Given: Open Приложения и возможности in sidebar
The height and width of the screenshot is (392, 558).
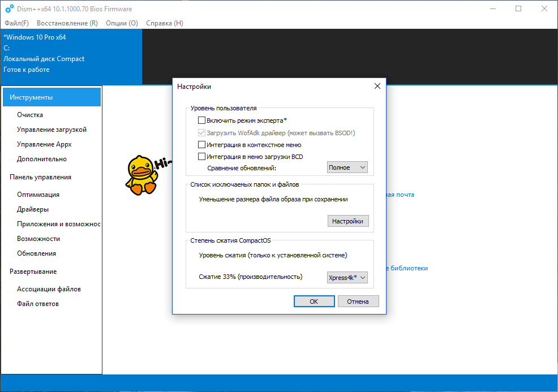Looking at the screenshot, I should tap(59, 224).
